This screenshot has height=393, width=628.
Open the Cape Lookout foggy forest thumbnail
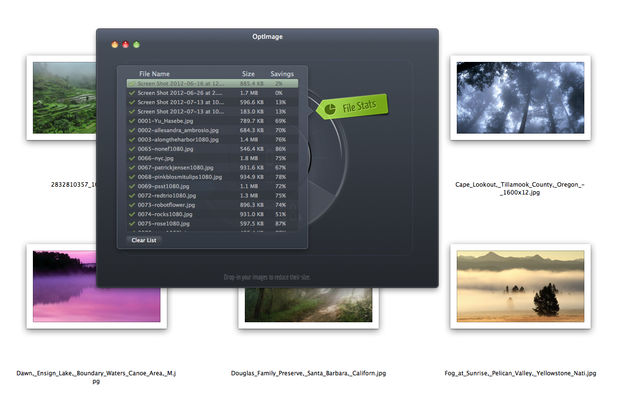(x=520, y=98)
